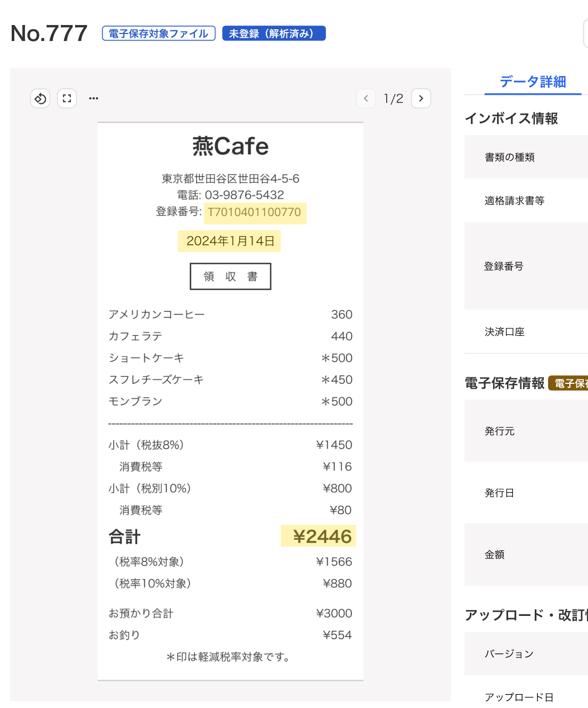This screenshot has width=588, height=708.
Task: Advance to page 2 of the document
Action: pos(421,98)
